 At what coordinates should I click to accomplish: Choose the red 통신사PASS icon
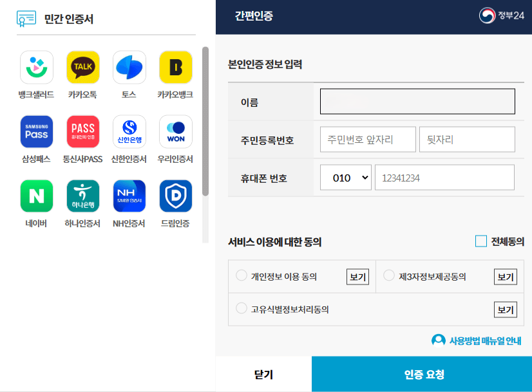click(x=83, y=131)
